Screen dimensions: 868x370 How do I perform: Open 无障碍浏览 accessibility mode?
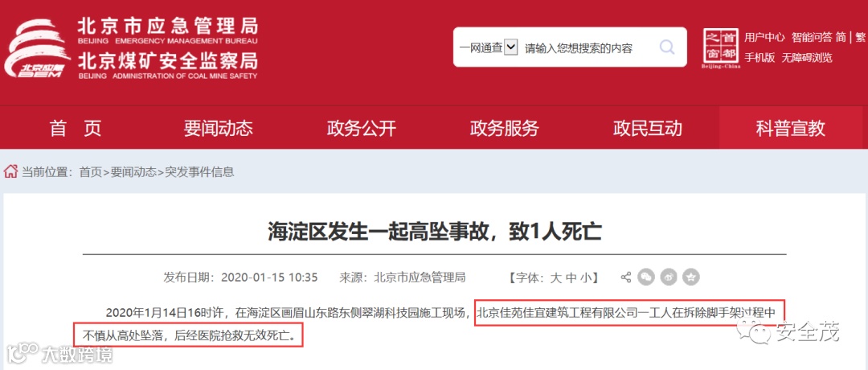click(807, 58)
